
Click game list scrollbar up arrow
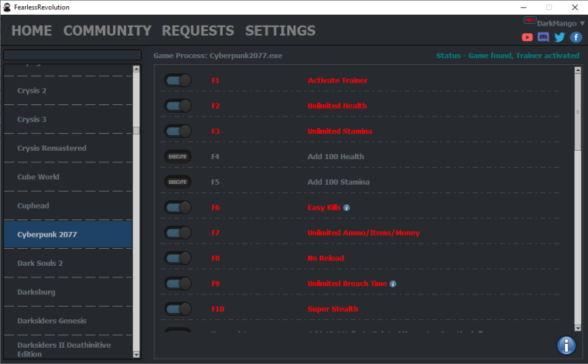pyautogui.click(x=136, y=69)
